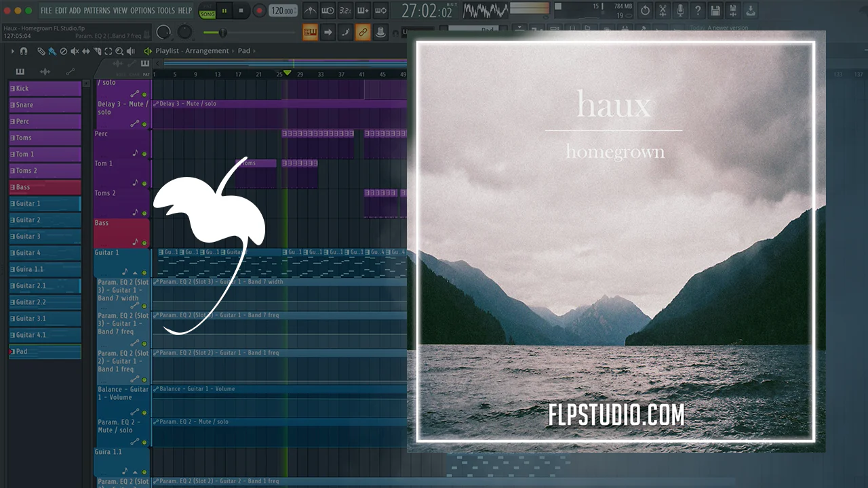868x488 pixels.
Task: Toggle overdub/blend recording icon
Action: pos(363,11)
